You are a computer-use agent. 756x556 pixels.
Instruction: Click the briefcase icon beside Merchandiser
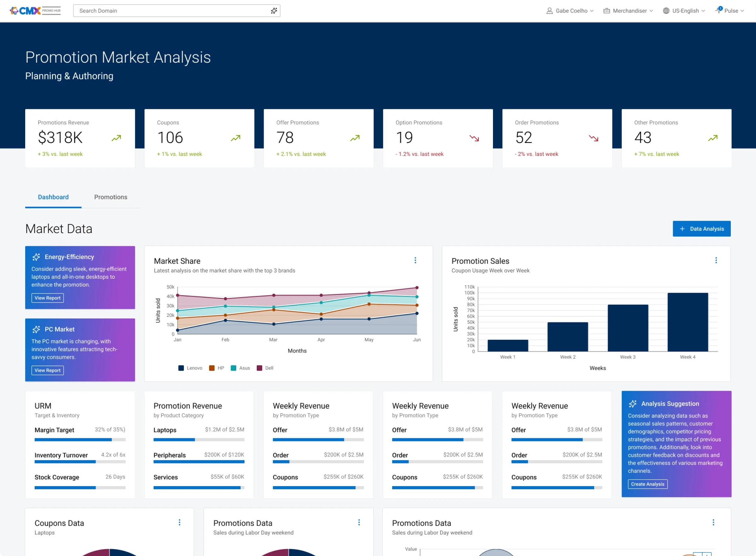pos(606,11)
